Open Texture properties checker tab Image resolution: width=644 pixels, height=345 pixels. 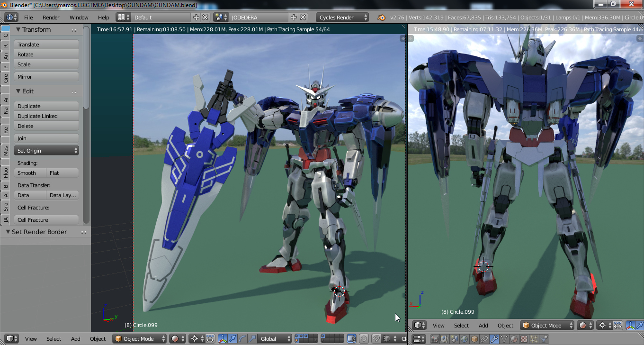click(x=524, y=339)
